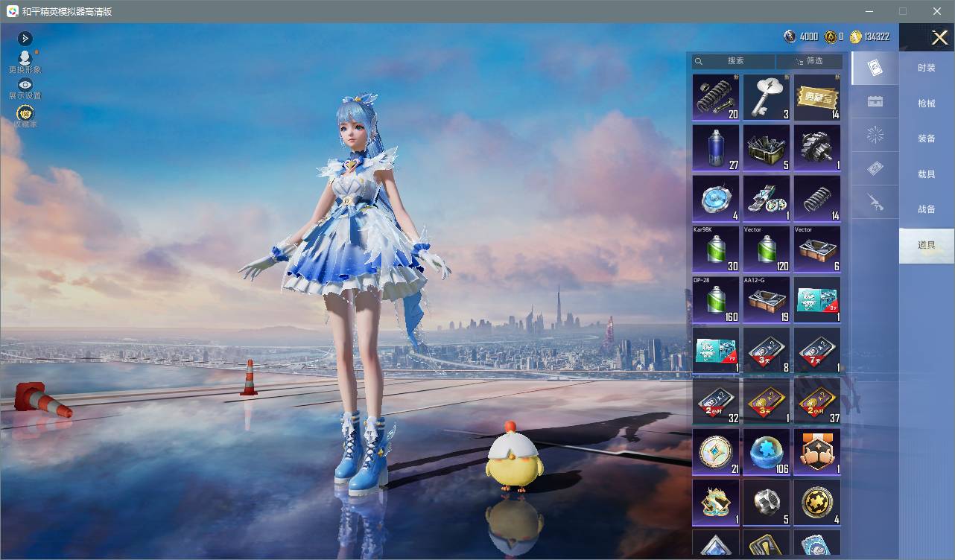The width and height of the screenshot is (955, 560).
Task: Click the yellow chick pet
Action: [514, 456]
